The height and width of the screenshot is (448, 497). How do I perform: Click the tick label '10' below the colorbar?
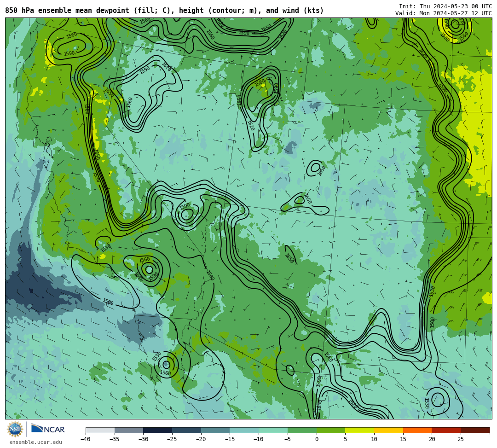374,439
